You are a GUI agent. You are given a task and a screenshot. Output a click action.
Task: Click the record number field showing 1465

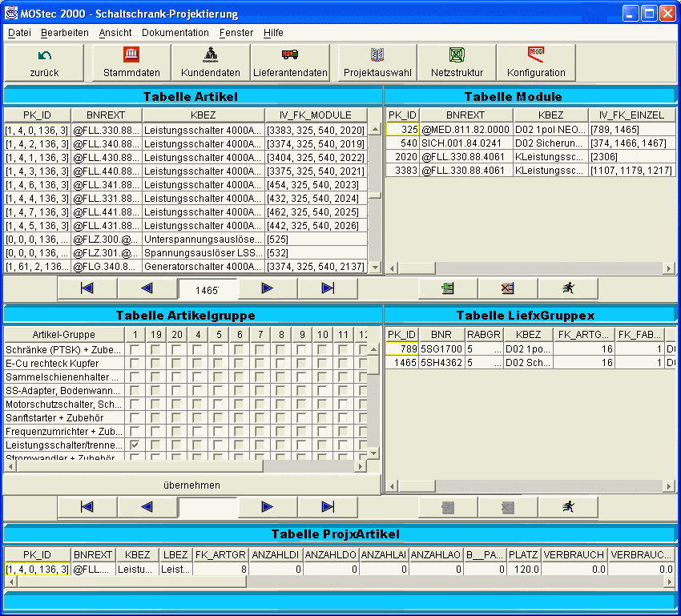pos(208,289)
